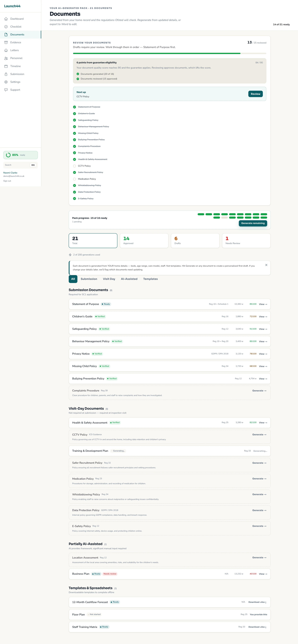Screen dimensions: 298x644
Task: Uncheck Behaviour Management Policy in review list
Action: pos(74,127)
